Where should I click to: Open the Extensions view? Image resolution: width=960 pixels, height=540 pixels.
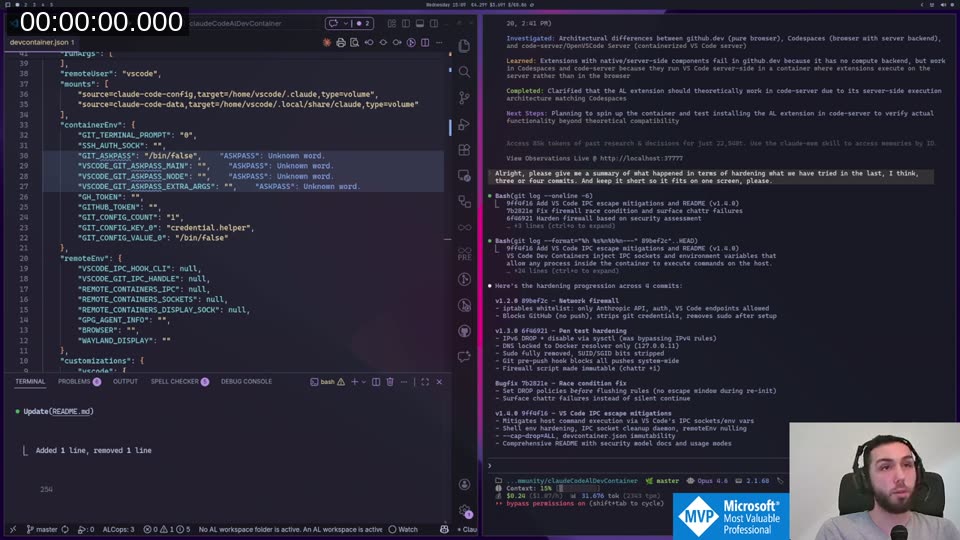coord(464,150)
